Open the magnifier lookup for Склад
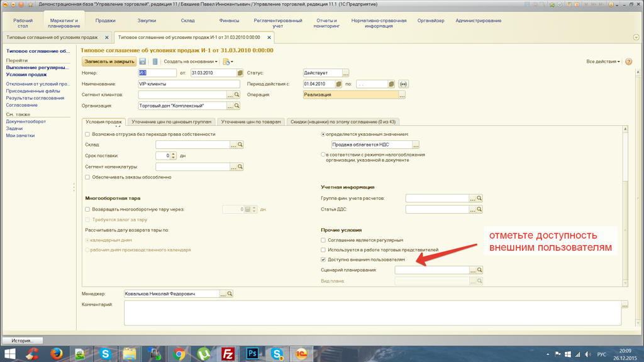 coord(240,145)
